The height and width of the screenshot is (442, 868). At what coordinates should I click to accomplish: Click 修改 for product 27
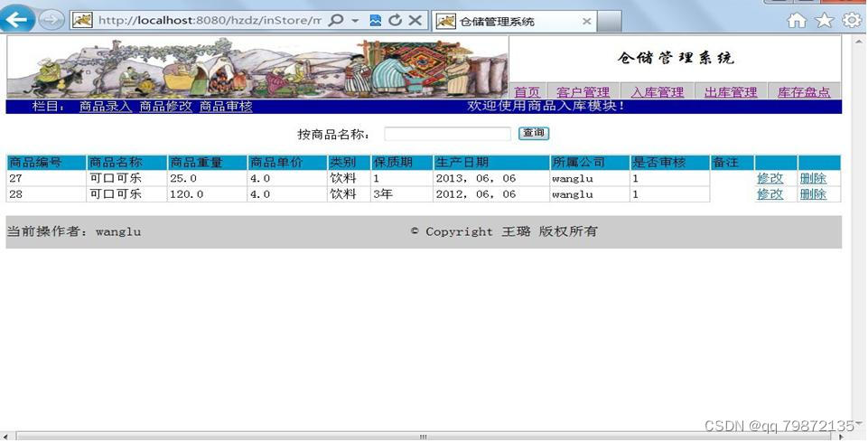pyautogui.click(x=770, y=178)
